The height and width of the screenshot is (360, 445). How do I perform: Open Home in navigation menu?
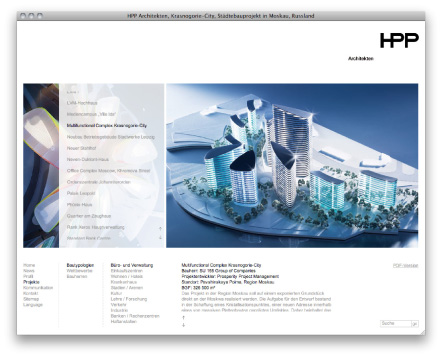[29, 265]
